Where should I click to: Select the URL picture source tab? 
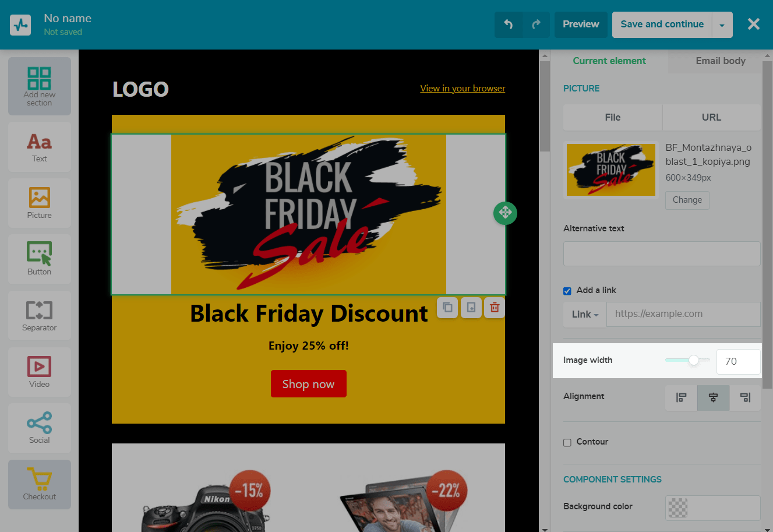[711, 117]
